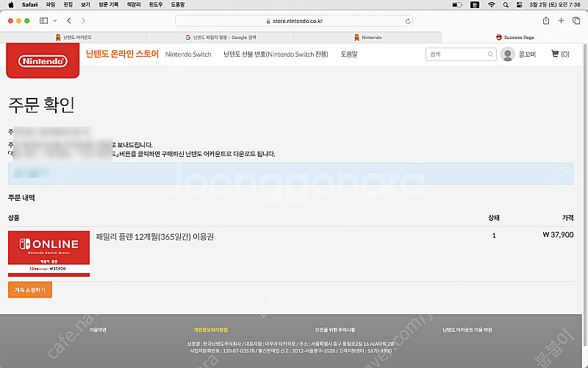The width and height of the screenshot is (588, 368).
Task: Open the 이용약관 footer link
Action: point(98,330)
